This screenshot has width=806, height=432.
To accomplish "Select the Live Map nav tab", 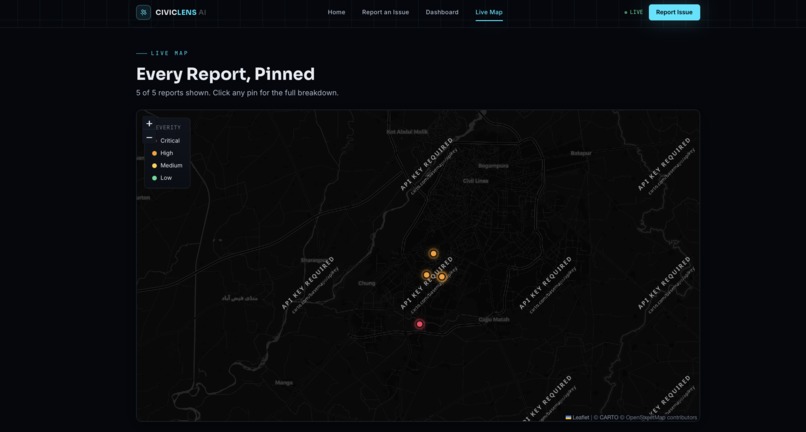I will click(489, 12).
